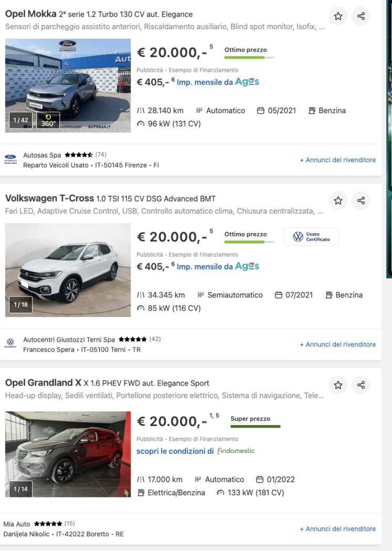Open 360° view of Opel Mokka
This screenshot has width=392, height=551.
tap(48, 121)
